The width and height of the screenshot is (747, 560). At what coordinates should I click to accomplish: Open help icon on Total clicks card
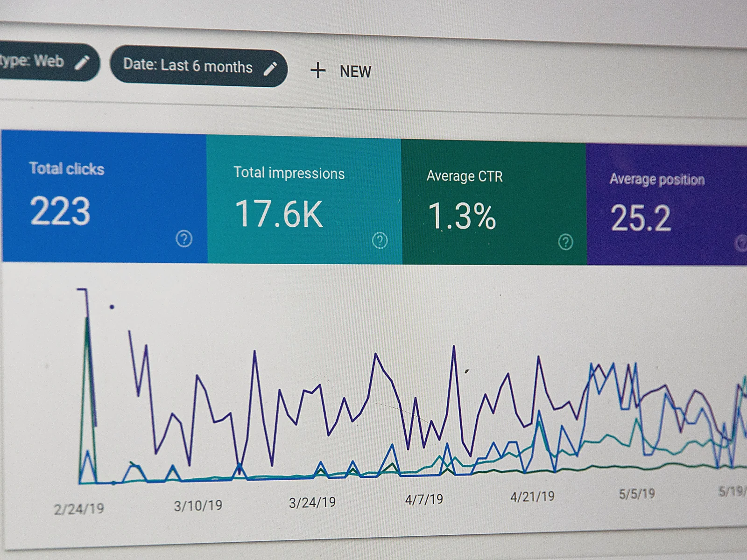click(x=184, y=238)
